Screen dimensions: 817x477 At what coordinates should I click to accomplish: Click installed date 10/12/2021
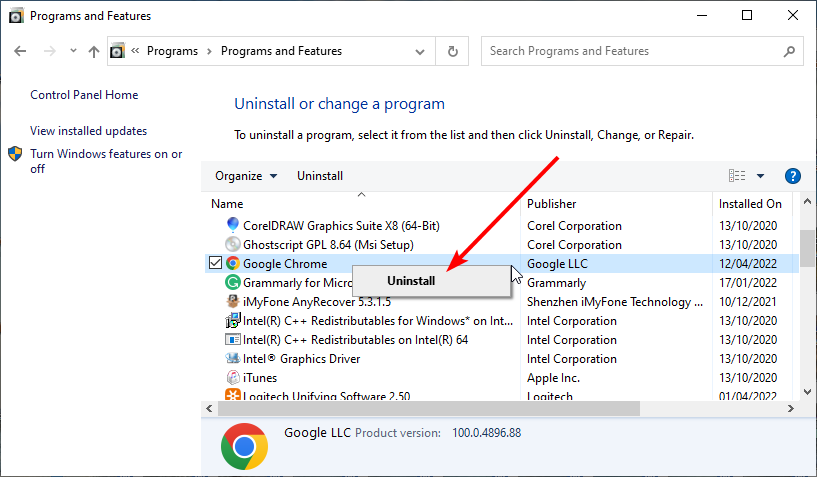click(x=748, y=302)
